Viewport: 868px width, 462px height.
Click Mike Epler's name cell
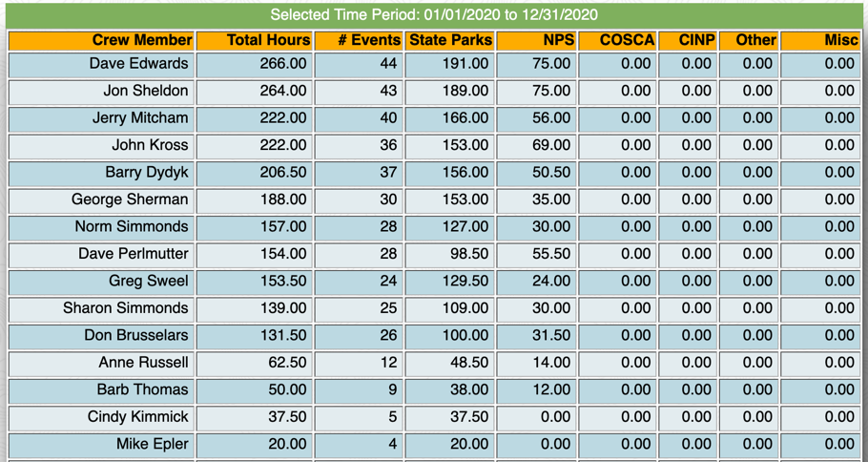click(x=153, y=444)
